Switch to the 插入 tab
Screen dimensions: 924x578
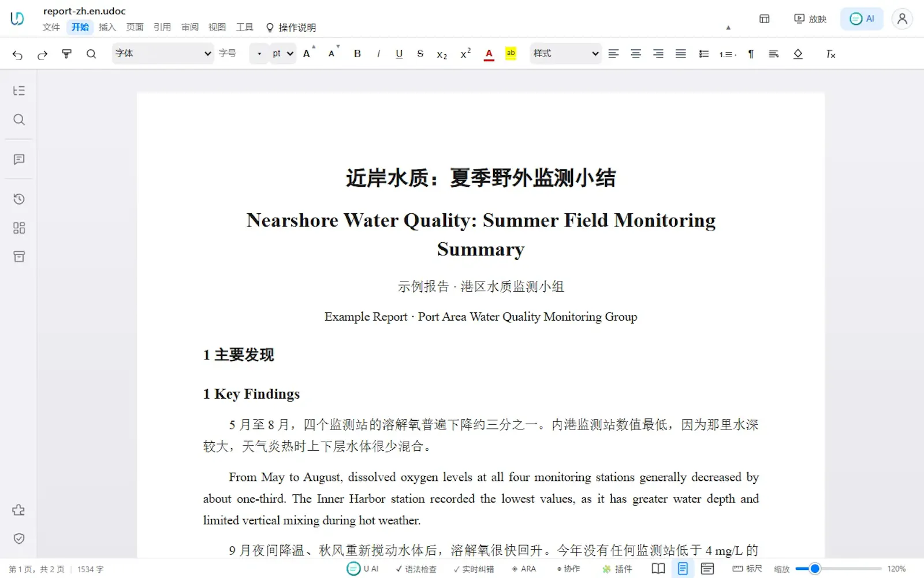pos(107,27)
